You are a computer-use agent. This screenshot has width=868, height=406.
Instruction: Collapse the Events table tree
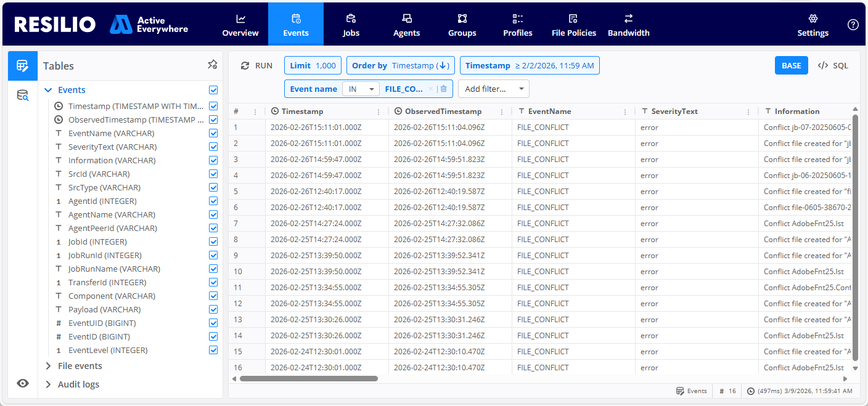(48, 90)
